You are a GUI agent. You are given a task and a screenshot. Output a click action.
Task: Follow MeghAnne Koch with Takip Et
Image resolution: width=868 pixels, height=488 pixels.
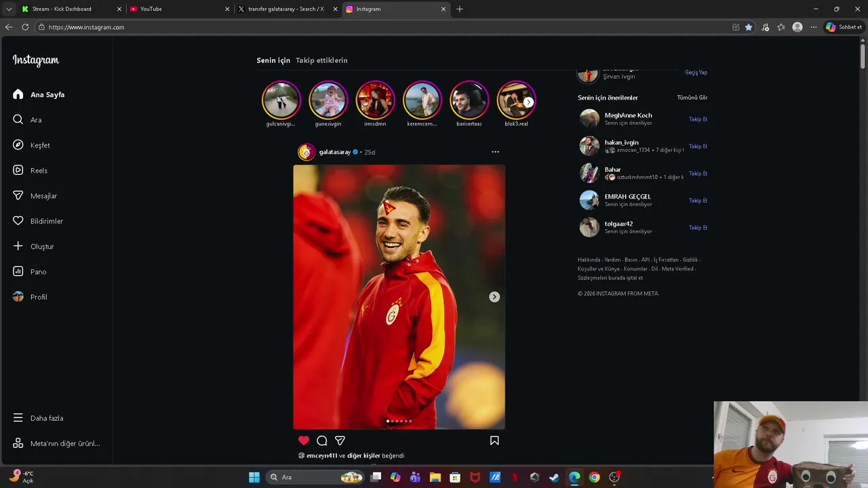click(698, 119)
